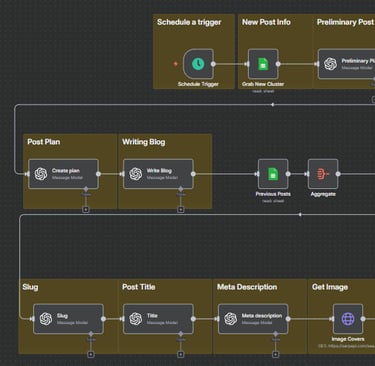Click the 'Meta Description' sticky note title
Image resolution: width=375 pixels, height=366 pixels.
(x=247, y=287)
